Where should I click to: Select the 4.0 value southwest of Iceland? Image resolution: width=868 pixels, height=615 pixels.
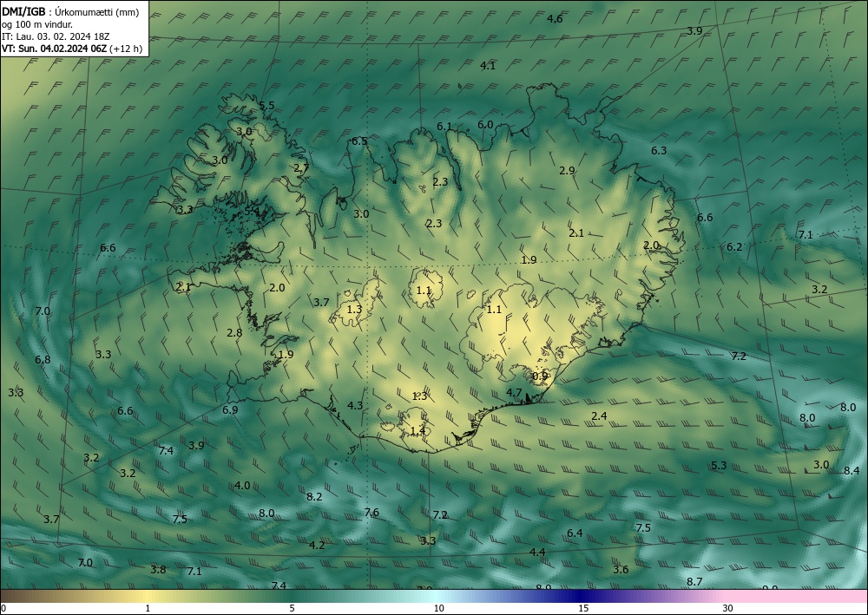point(242,486)
